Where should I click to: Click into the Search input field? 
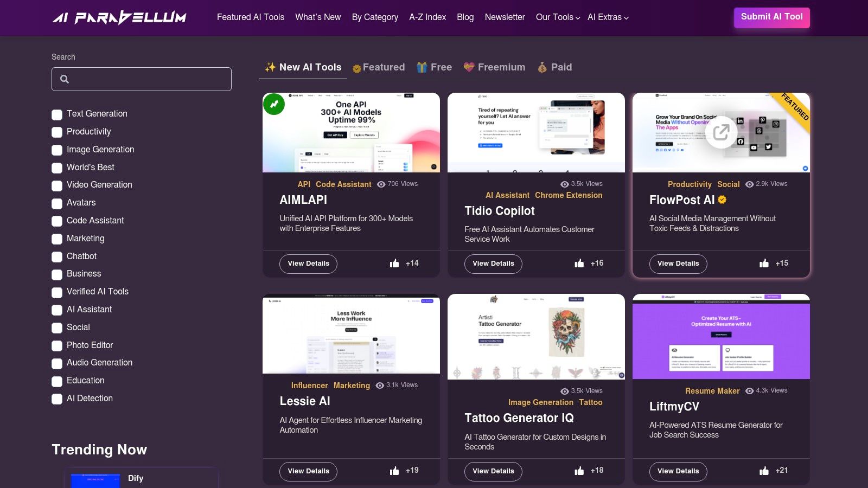click(x=142, y=79)
